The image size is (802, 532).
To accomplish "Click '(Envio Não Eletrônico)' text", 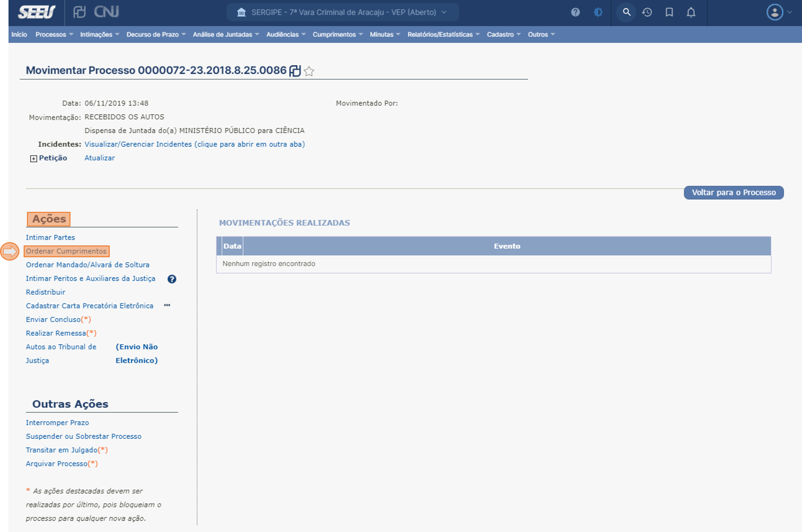I will click(x=137, y=354).
